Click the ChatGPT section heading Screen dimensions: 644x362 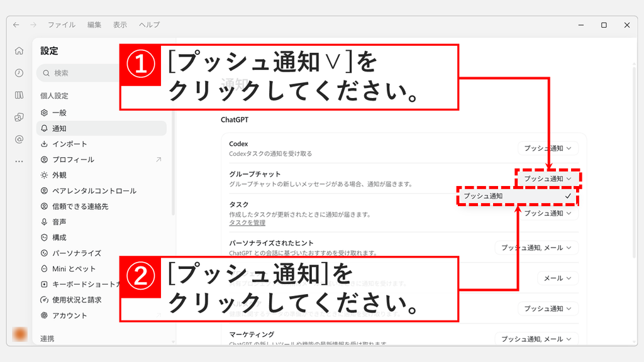(x=235, y=119)
